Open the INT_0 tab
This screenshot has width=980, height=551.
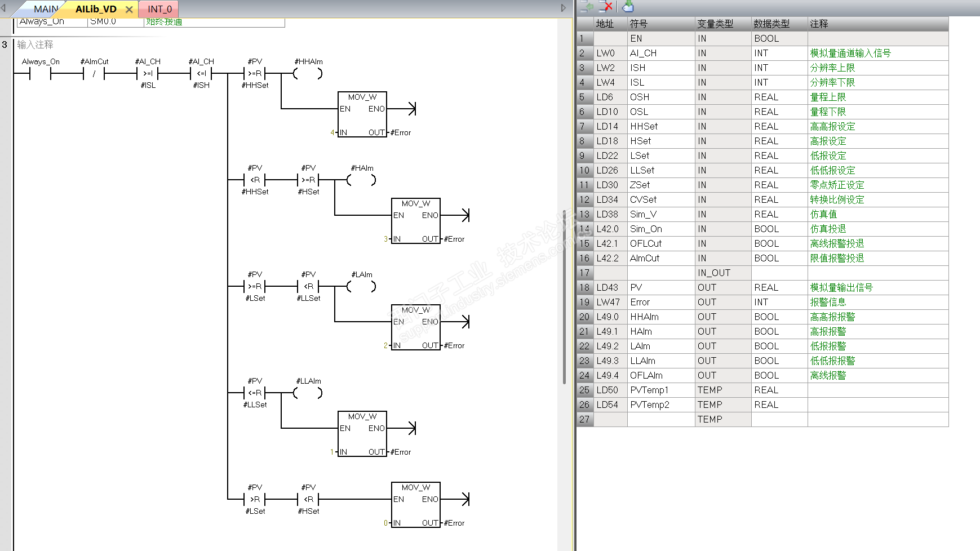[x=159, y=9]
